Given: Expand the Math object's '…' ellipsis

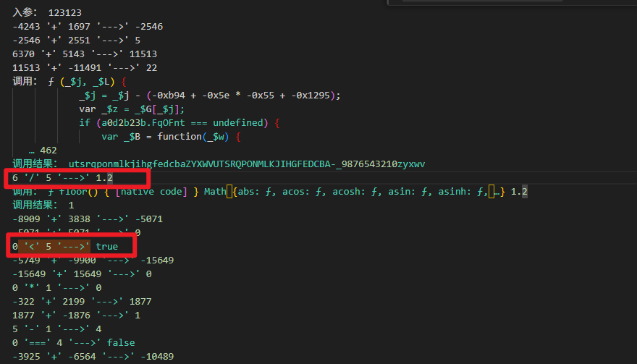Looking at the screenshot, I should coord(496,192).
